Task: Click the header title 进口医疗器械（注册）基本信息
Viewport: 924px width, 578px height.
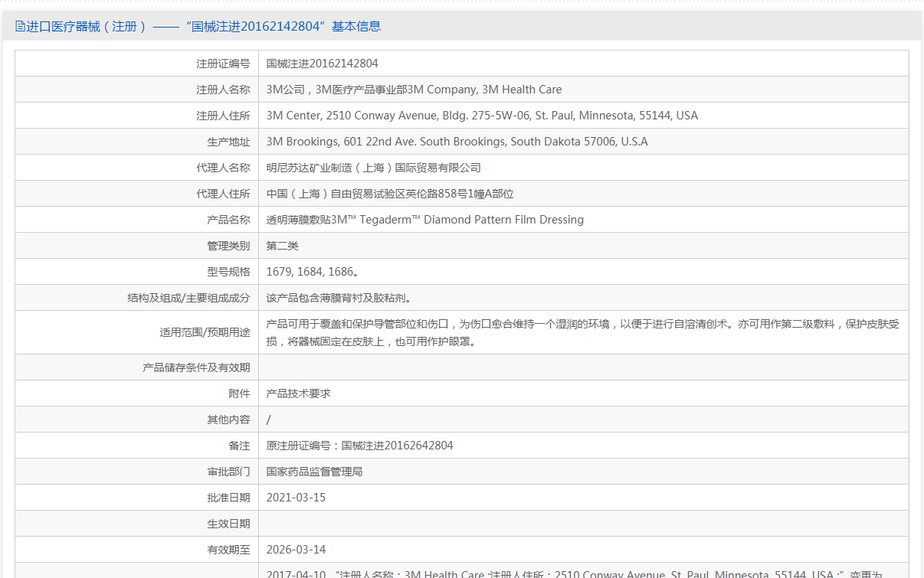Action: [x=203, y=26]
